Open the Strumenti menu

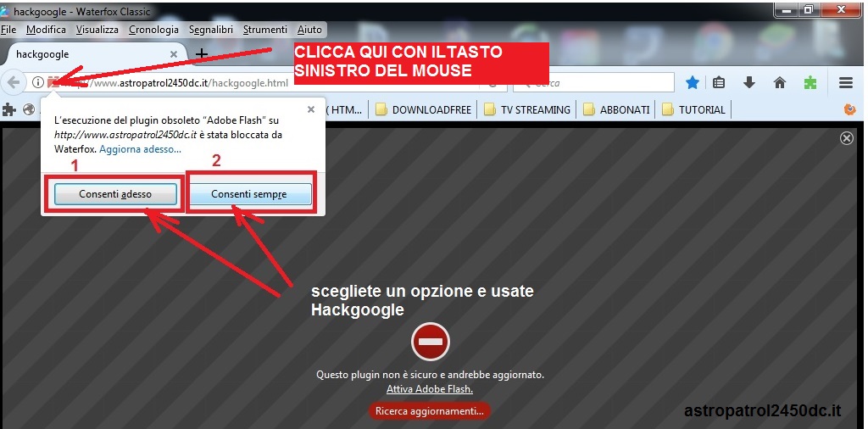[x=265, y=30]
